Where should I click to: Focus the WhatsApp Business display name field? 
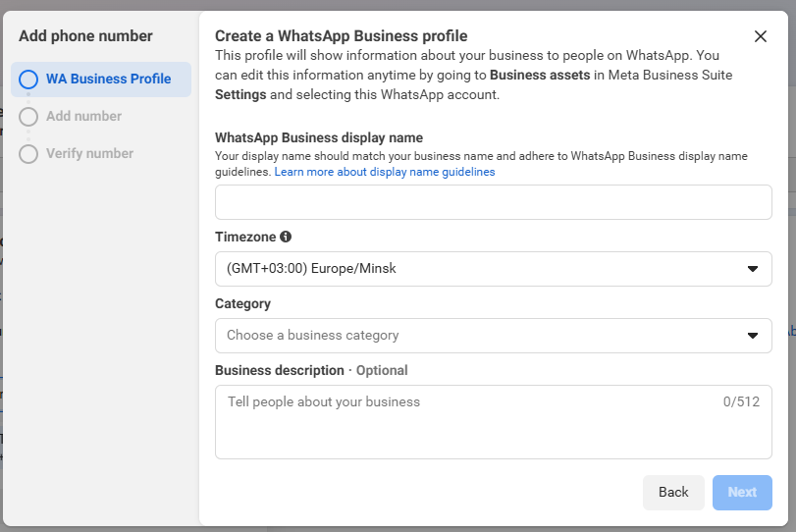[494, 202]
